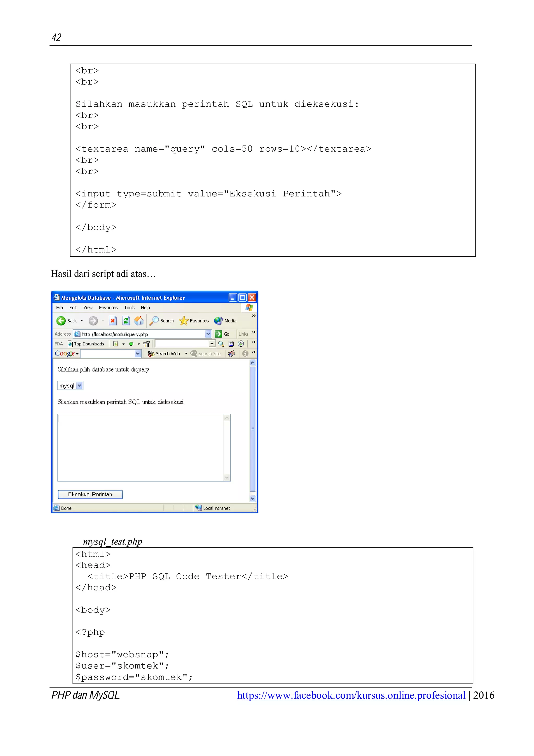Expand the Links toolbar chevron
This screenshot has width=534, height=756.
(x=254, y=332)
